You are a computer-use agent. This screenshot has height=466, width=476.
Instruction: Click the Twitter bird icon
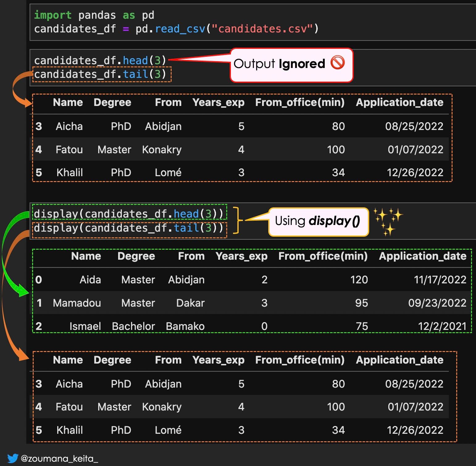[12, 458]
